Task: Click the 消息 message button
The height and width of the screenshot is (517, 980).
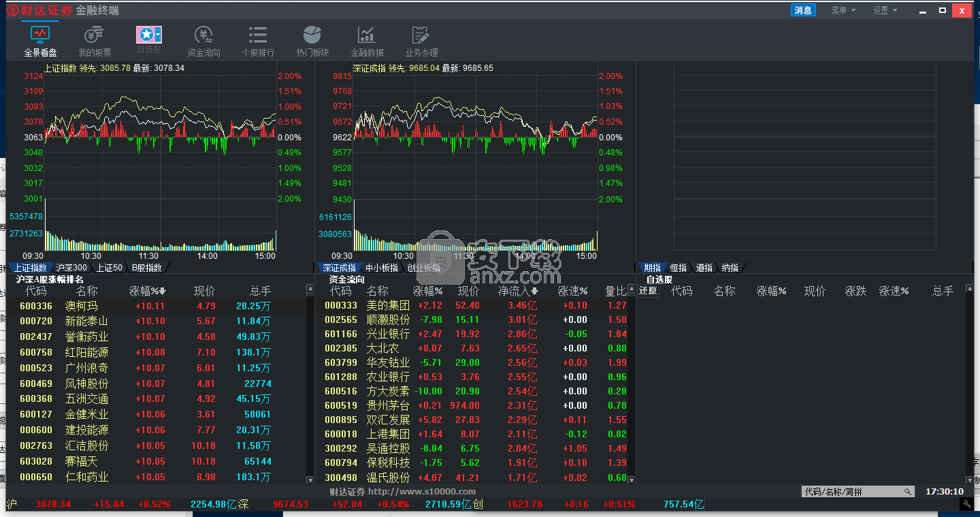Action: 803,10
